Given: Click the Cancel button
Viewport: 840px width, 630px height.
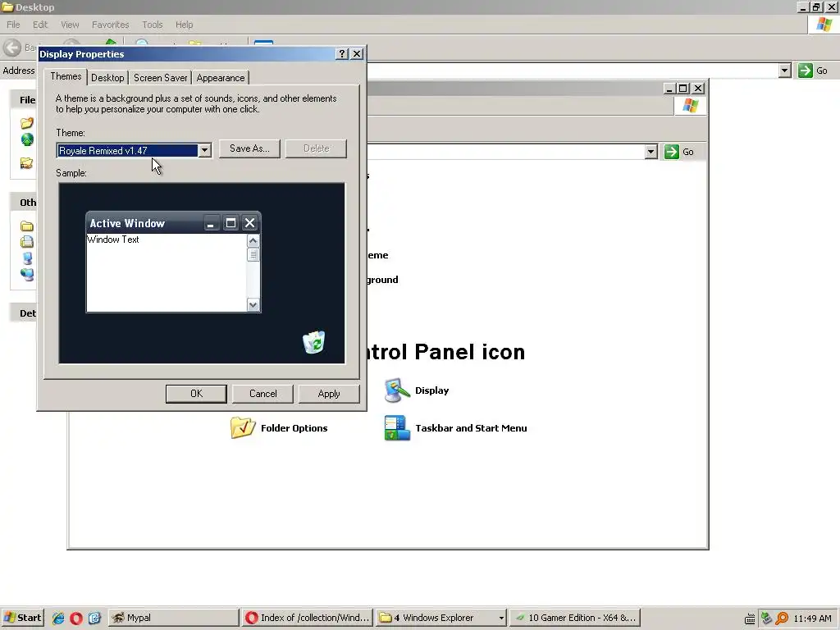Looking at the screenshot, I should coord(263,394).
